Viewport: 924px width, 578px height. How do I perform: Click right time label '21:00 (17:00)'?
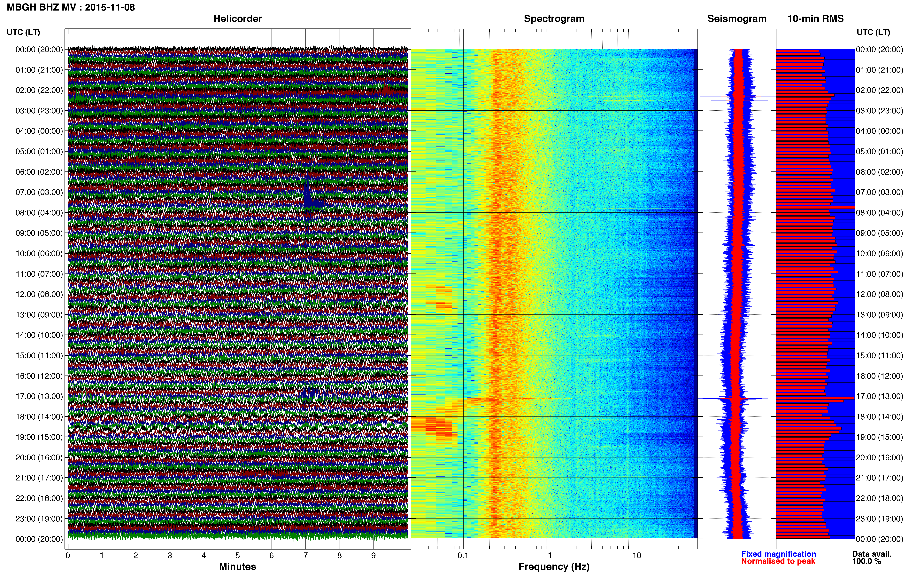(879, 478)
